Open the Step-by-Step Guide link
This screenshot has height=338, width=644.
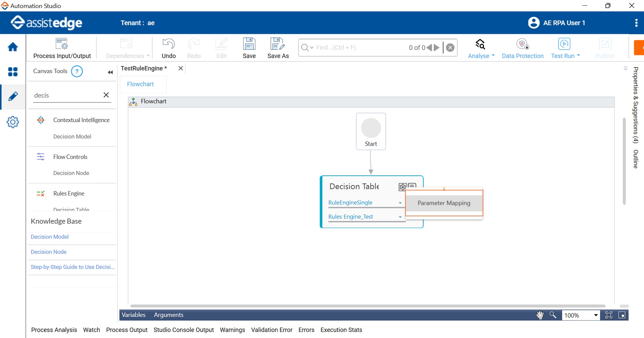72,267
